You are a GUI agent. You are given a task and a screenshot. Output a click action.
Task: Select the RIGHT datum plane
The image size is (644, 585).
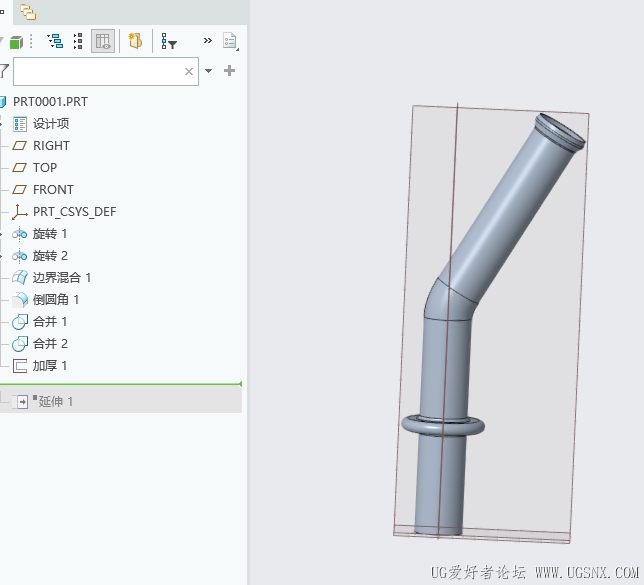[51, 145]
